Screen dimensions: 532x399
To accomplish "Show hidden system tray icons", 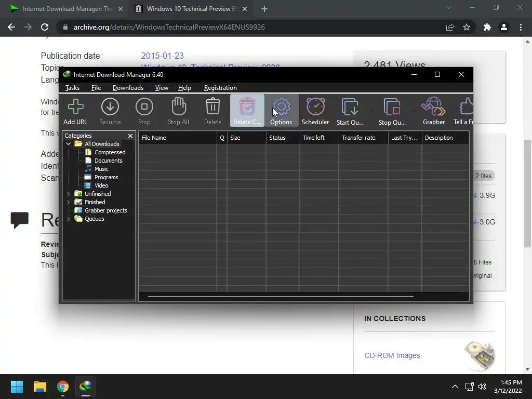I will [455, 387].
